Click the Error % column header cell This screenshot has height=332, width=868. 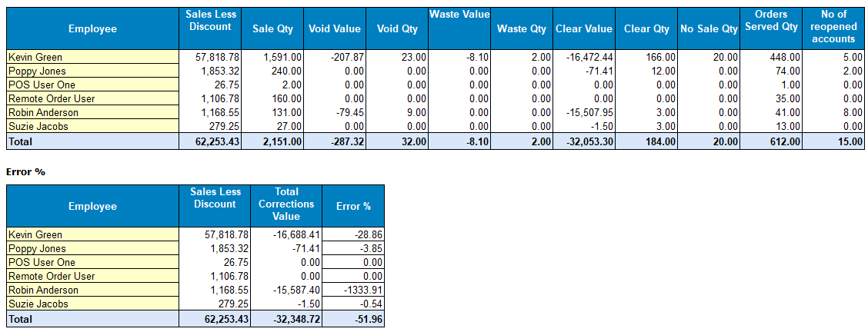(353, 206)
